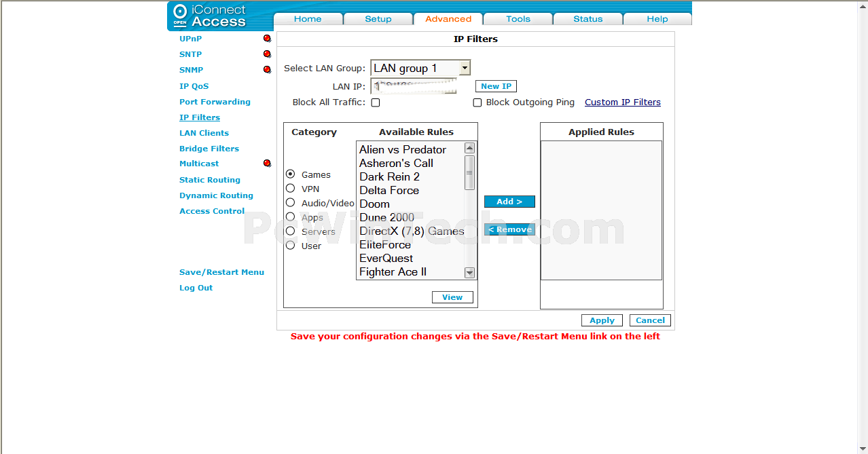Select the Servers category radio button

291,231
